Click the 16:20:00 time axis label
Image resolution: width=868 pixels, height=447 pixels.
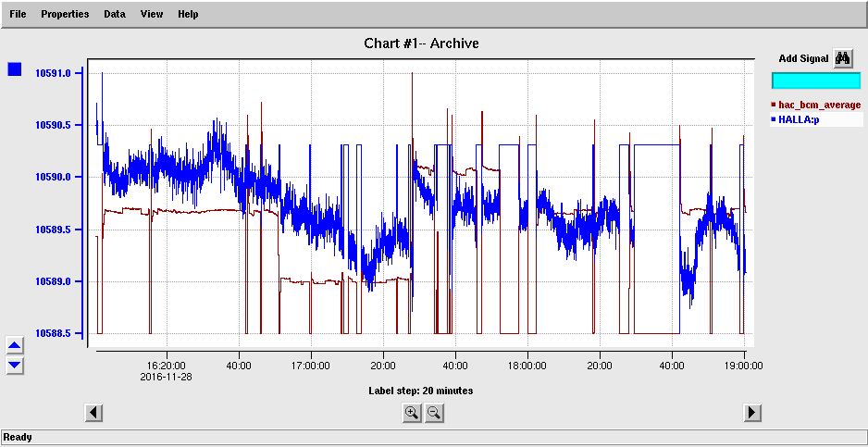click(x=167, y=366)
